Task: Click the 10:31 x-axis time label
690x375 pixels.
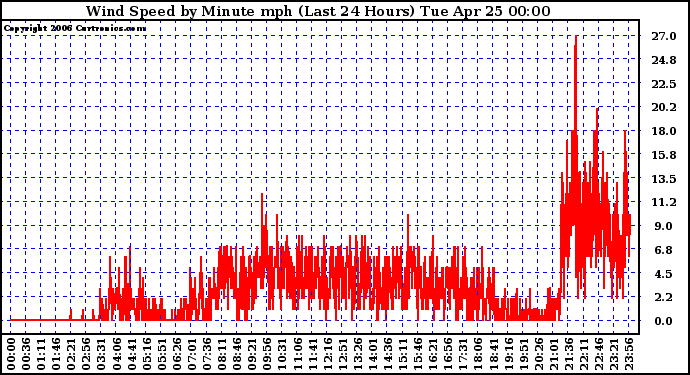Action: 282,354
